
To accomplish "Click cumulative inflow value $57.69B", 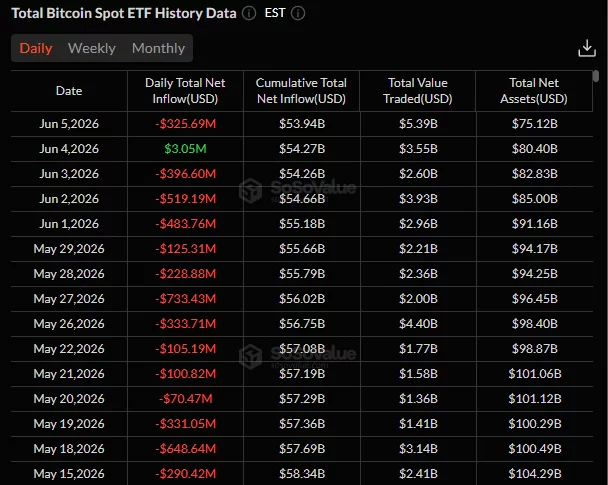I will [302, 449].
